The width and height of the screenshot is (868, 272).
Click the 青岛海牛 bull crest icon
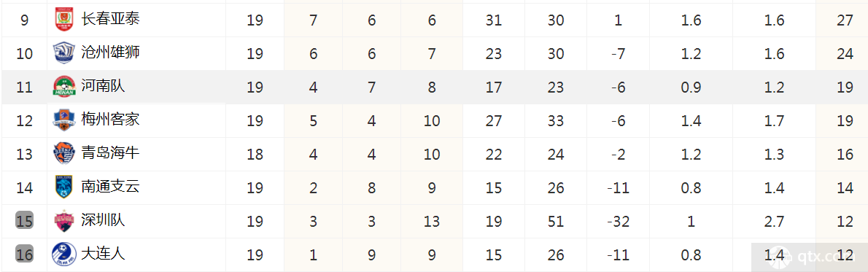pyautogui.click(x=63, y=154)
